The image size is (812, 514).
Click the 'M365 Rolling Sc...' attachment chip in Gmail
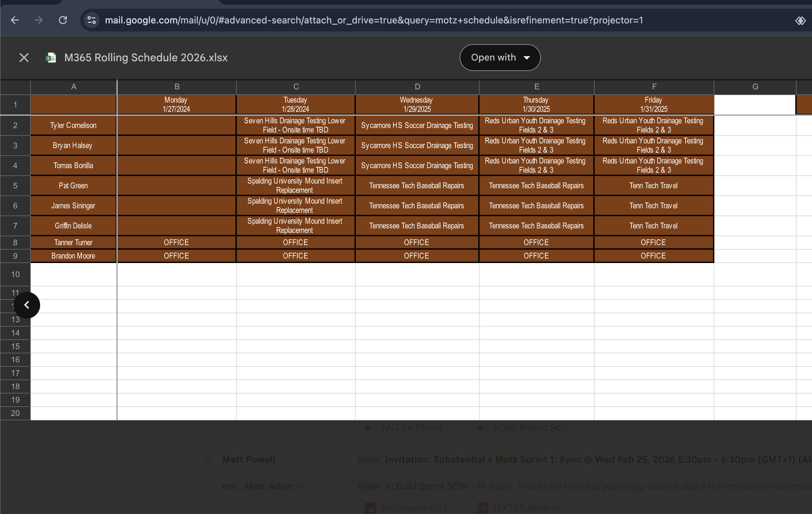coord(523,428)
